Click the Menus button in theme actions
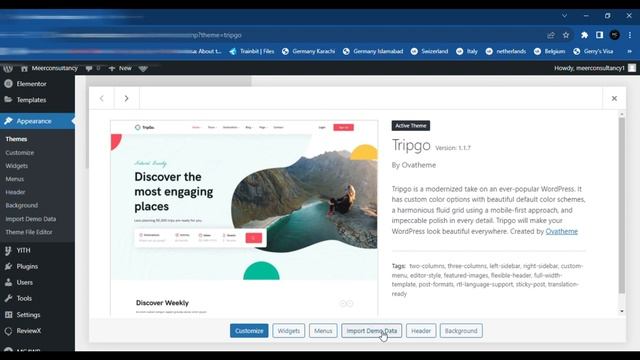The image size is (640, 360). click(323, 331)
